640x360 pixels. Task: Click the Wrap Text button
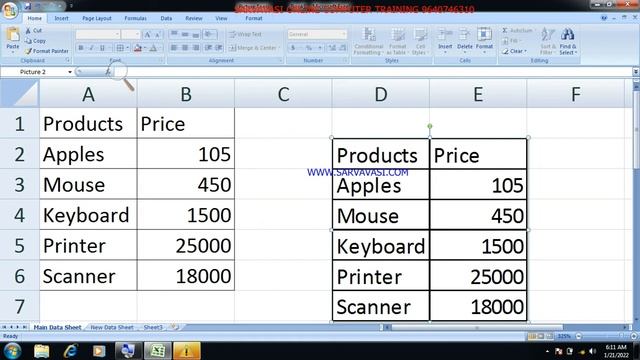pos(245,35)
